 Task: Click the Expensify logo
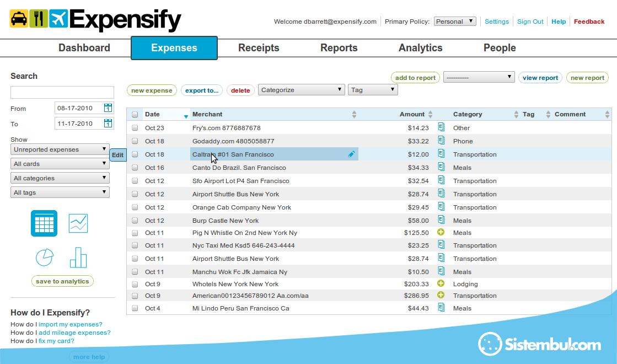click(95, 19)
